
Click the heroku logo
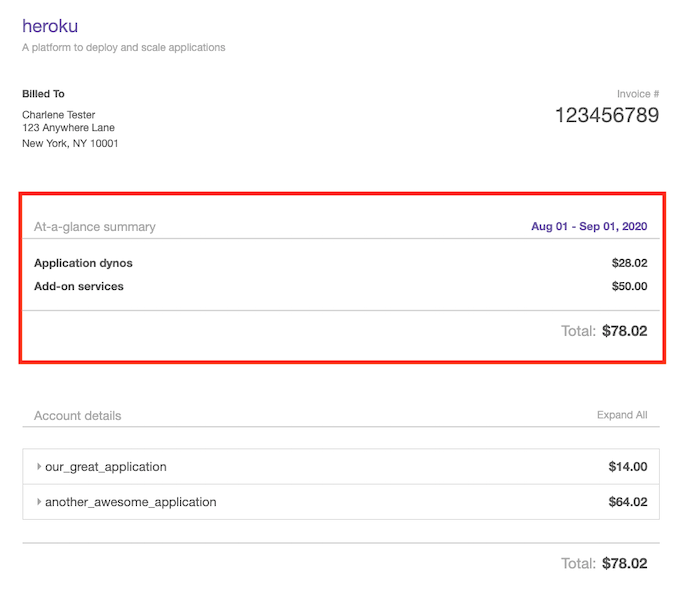point(50,26)
